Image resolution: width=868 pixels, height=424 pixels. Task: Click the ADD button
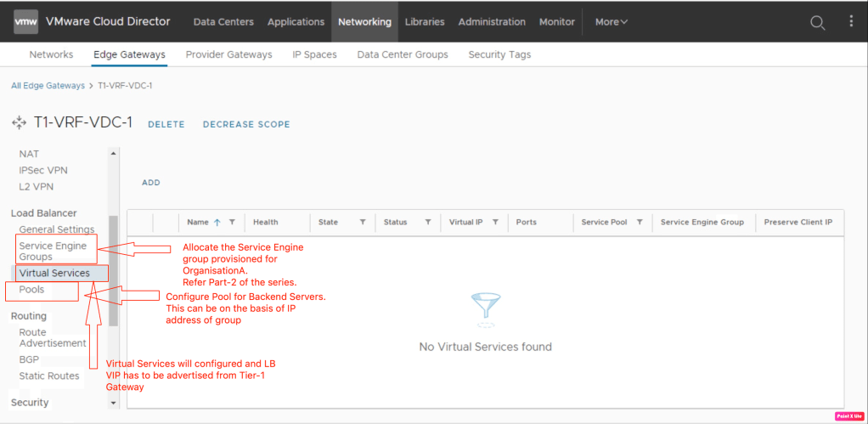click(151, 183)
